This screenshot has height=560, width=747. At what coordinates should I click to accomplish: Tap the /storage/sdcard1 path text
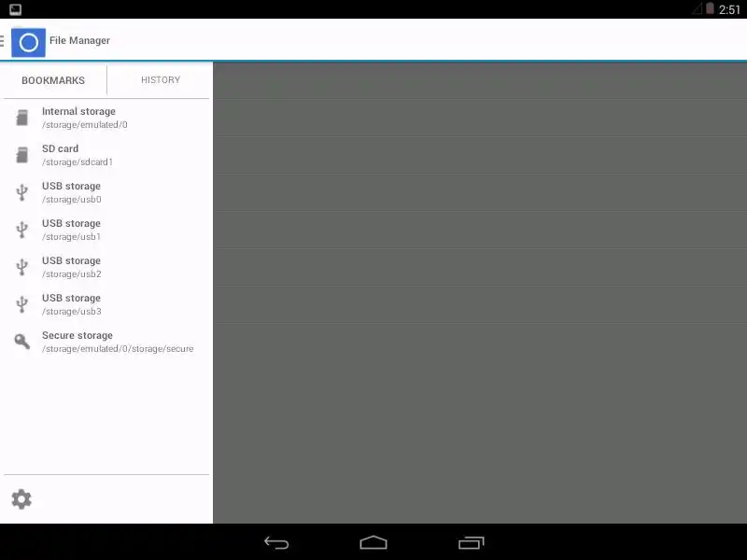78,162
